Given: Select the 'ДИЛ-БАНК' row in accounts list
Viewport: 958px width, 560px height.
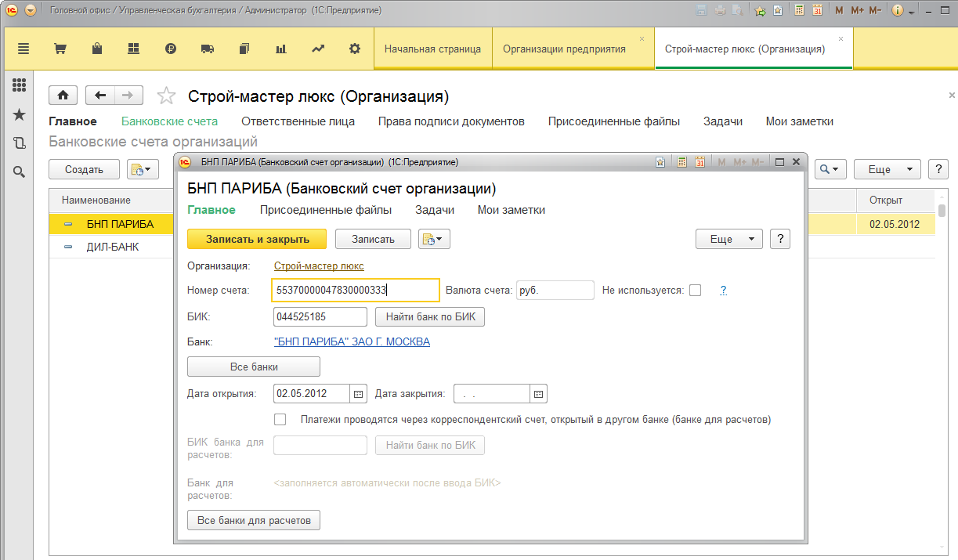Looking at the screenshot, I should click(492, 247).
